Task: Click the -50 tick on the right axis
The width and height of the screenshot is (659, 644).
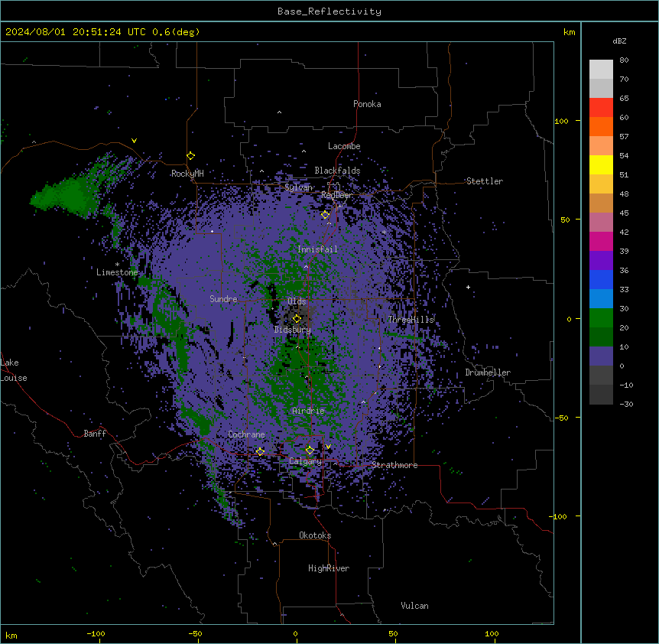Action: 561,418
